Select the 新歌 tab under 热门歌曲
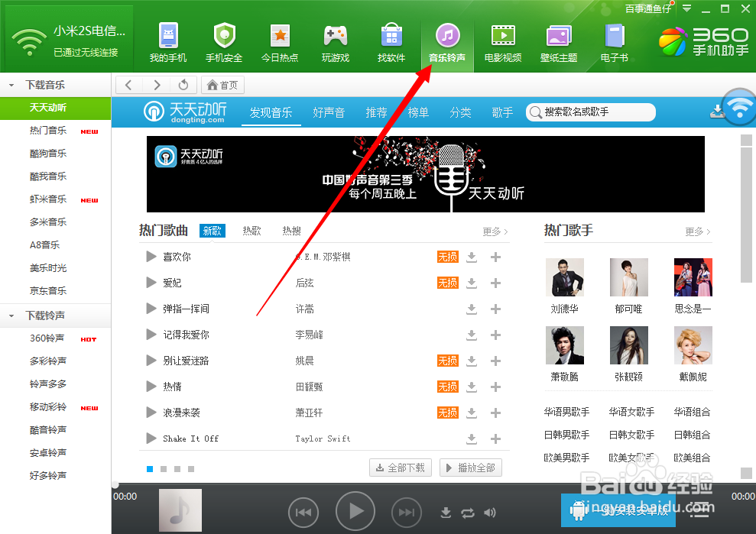This screenshot has height=534, width=756. pos(213,231)
